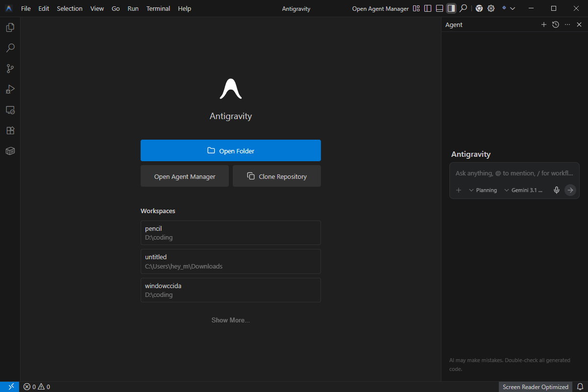
Task: Click the Customize Layout icon
Action: tap(416, 8)
